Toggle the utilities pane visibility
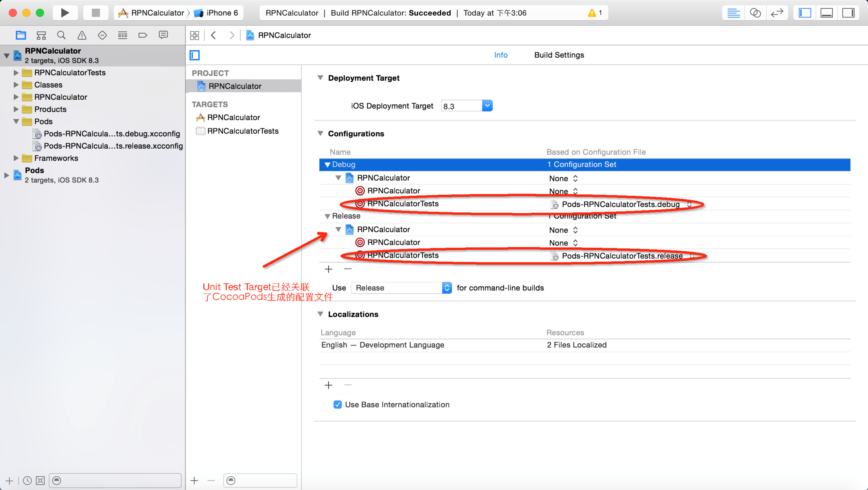 pyautogui.click(x=848, y=13)
